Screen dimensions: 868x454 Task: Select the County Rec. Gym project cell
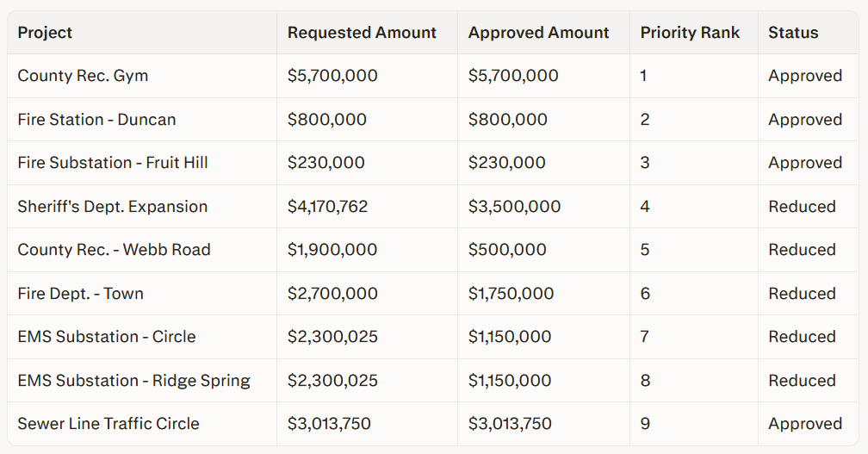[83, 76]
